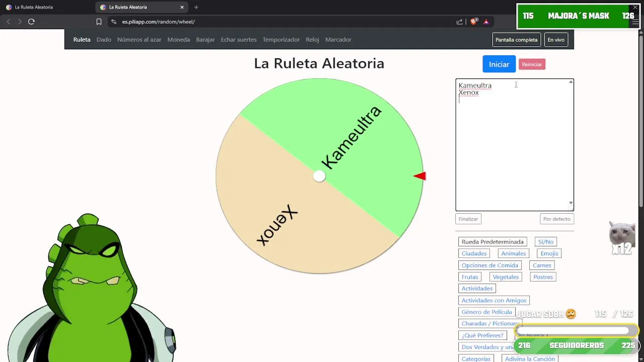Open the Brave Shields lion icon
The image size is (644, 362).
click(x=473, y=22)
